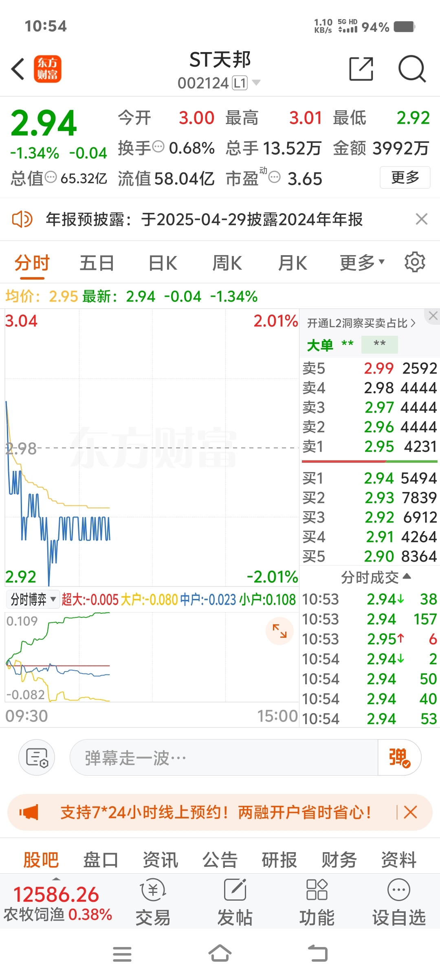Close the 两融开户 promo banner
The width and height of the screenshot is (440, 980).
pos(410,813)
